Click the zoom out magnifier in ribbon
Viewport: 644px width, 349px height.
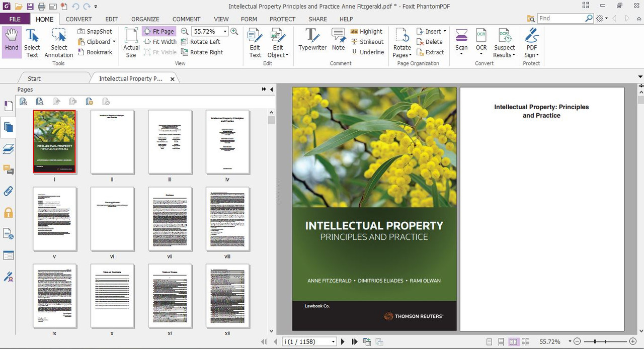[185, 31]
